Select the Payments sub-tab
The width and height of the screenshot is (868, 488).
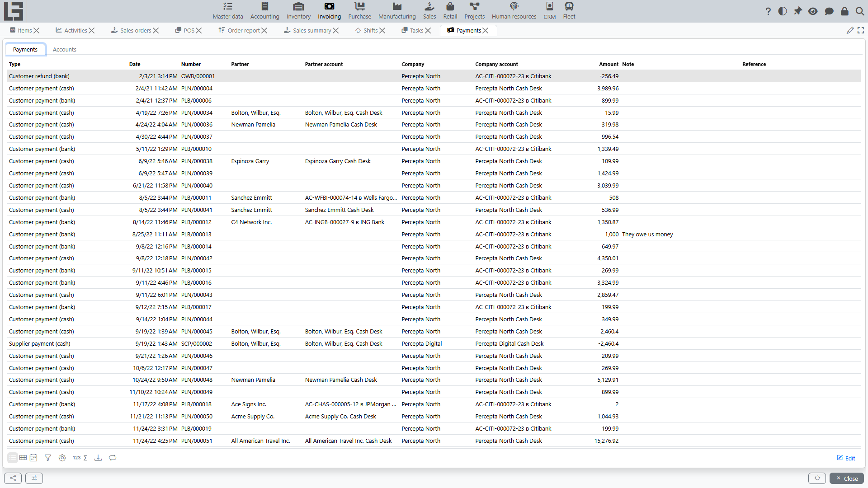25,49
